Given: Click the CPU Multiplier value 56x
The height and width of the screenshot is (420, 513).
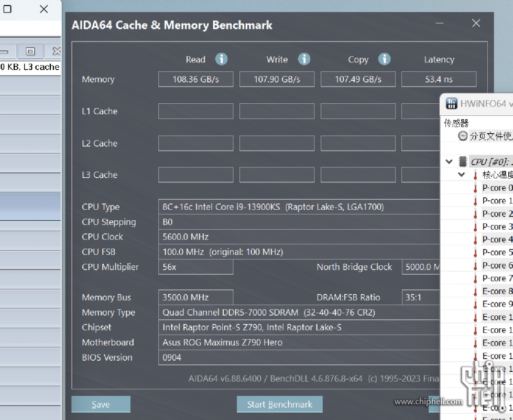Looking at the screenshot, I should pos(195,267).
